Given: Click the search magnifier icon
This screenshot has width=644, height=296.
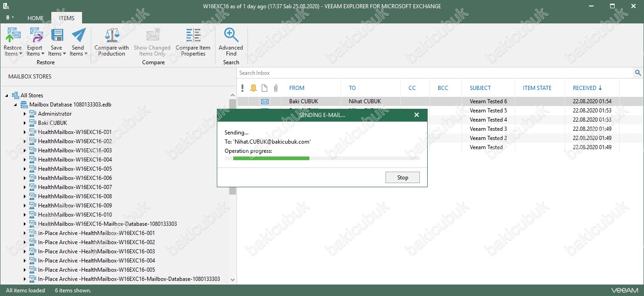Looking at the screenshot, I should pos(638,73).
